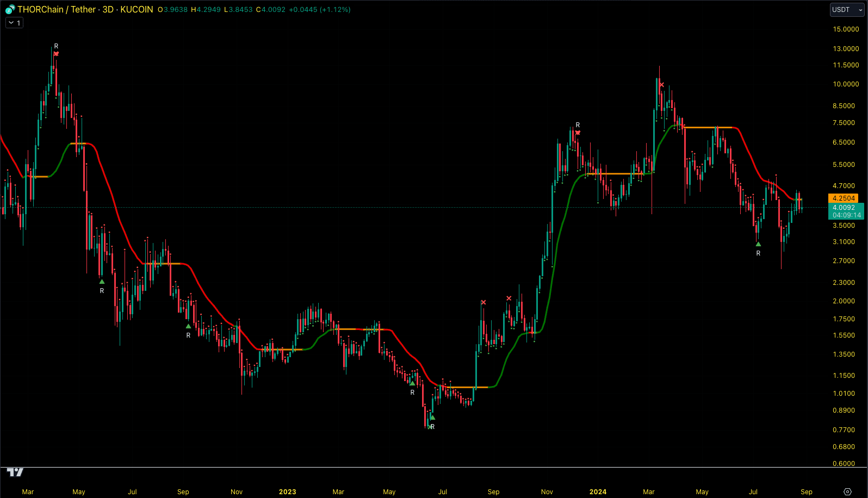The height and width of the screenshot is (498, 868).
Task: Click the 2024 time axis label
Action: [x=598, y=491]
